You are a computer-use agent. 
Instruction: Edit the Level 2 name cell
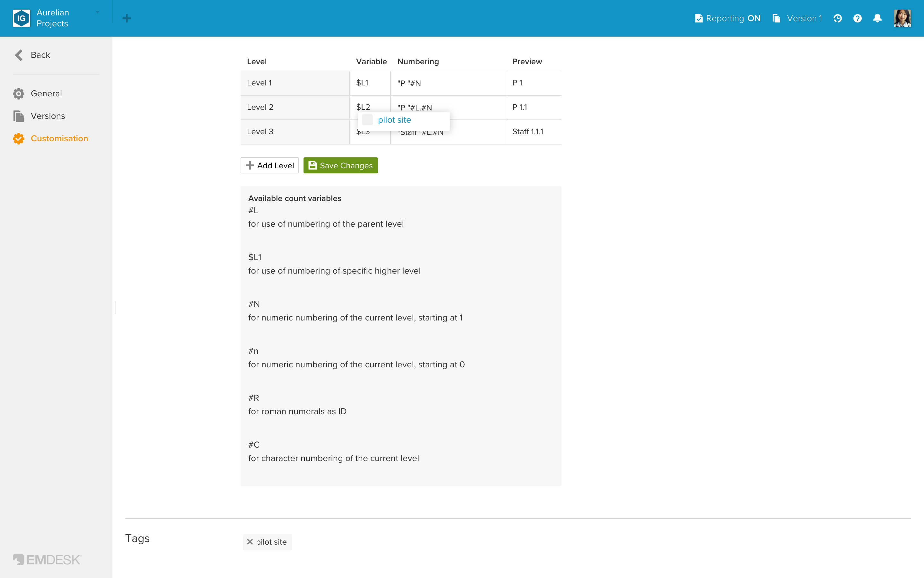click(x=295, y=108)
